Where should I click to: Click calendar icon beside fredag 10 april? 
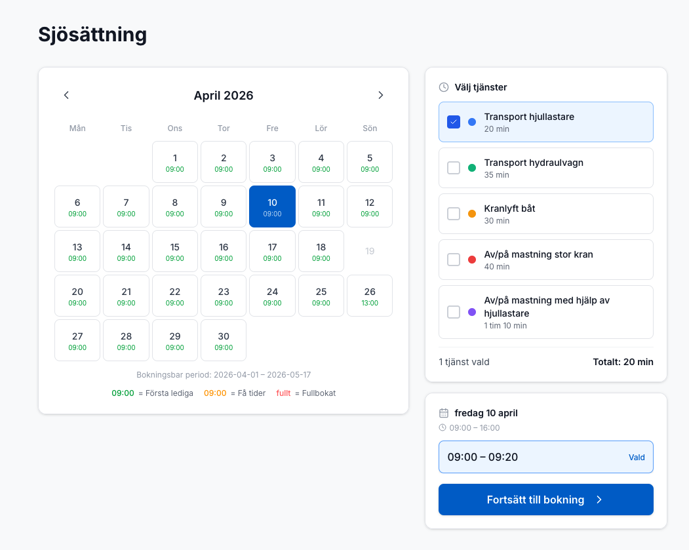(444, 413)
